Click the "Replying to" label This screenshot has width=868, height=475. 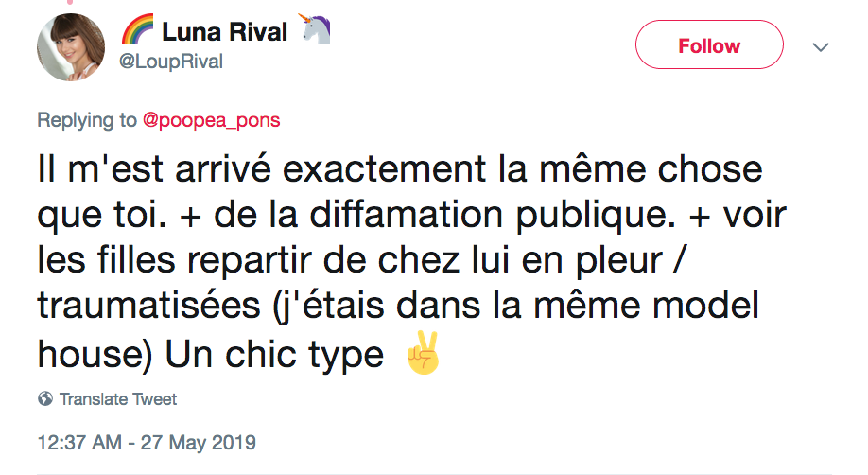[87, 120]
